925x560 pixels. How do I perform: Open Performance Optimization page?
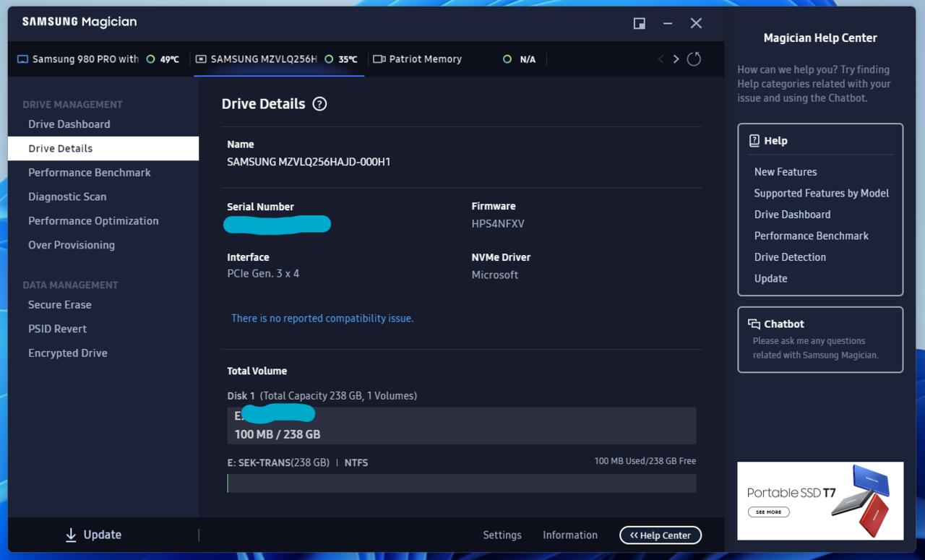coord(93,221)
